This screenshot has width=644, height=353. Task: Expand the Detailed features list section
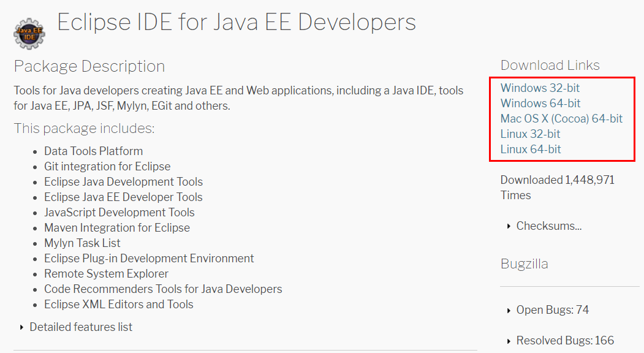[76, 327]
